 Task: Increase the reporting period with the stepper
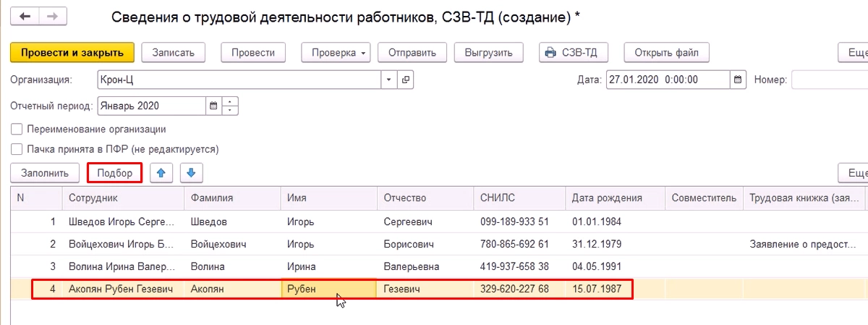[x=231, y=102]
